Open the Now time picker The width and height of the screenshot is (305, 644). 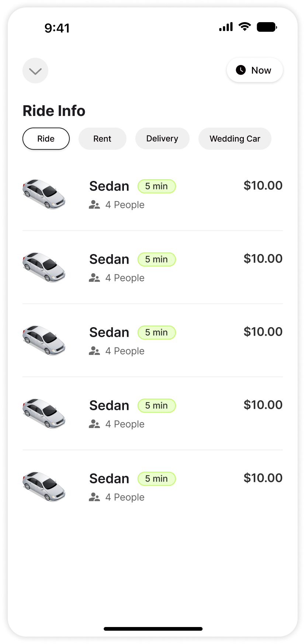(x=255, y=70)
